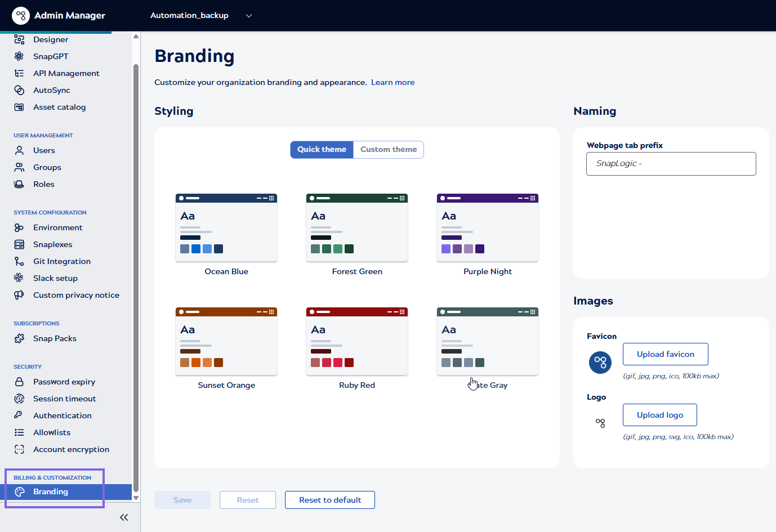Click the Asset catalog icon

pyautogui.click(x=19, y=107)
